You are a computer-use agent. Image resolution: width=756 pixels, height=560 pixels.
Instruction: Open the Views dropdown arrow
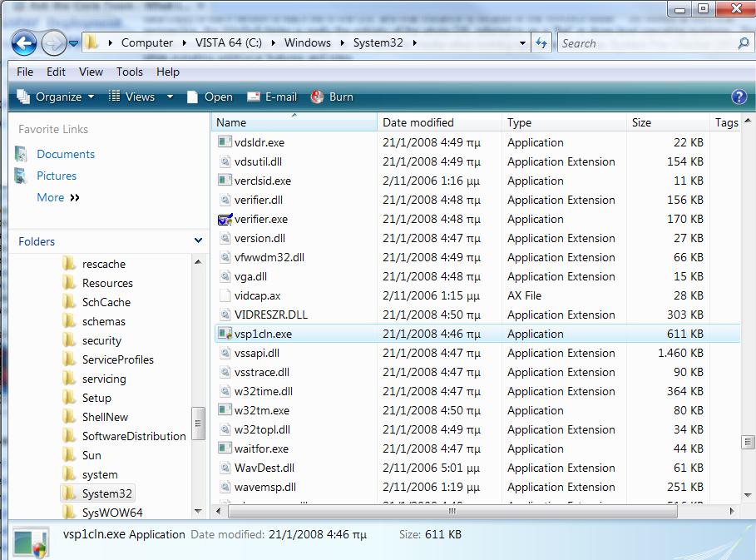click(170, 97)
